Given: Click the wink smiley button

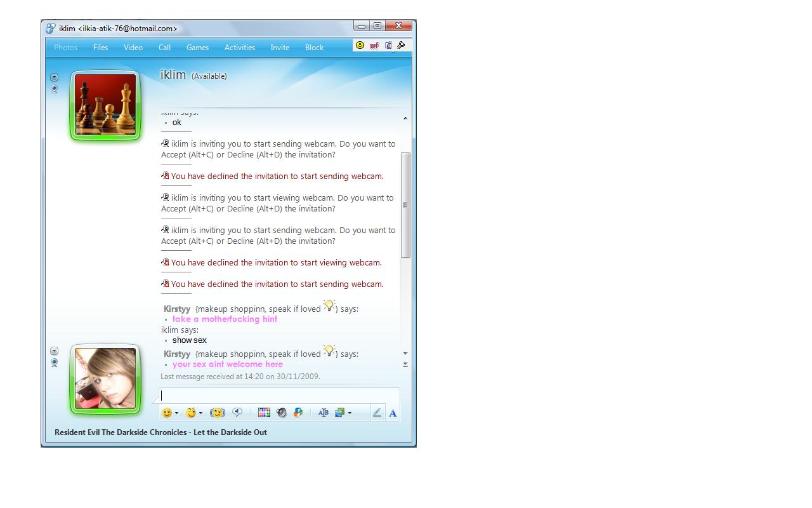Looking at the screenshot, I should 191,413.
